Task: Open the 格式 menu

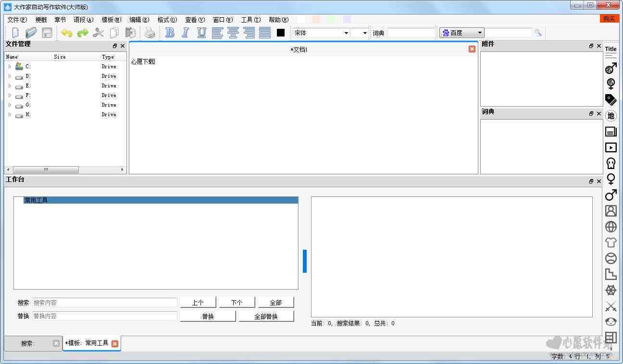Action: pyautogui.click(x=167, y=20)
